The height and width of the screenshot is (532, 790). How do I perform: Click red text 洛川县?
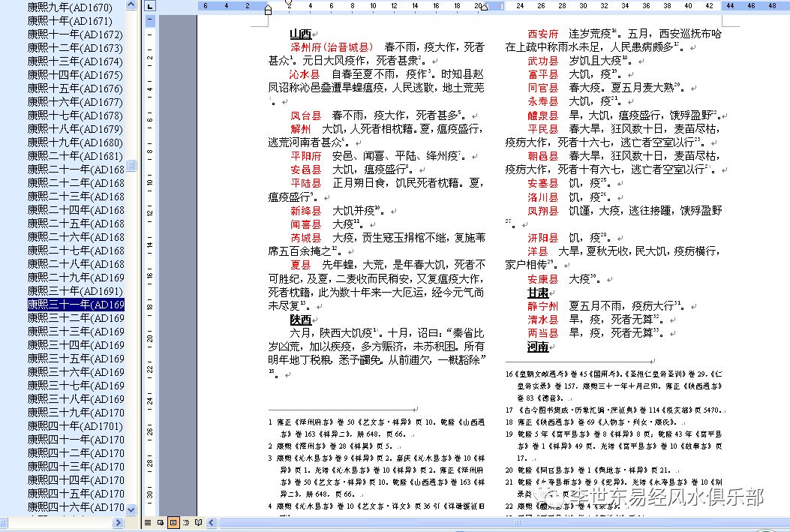tap(542, 197)
